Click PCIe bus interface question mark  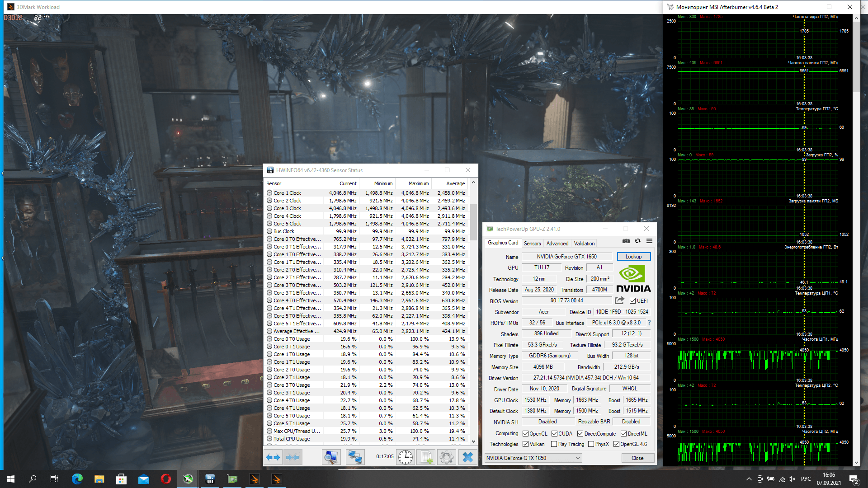click(649, 323)
